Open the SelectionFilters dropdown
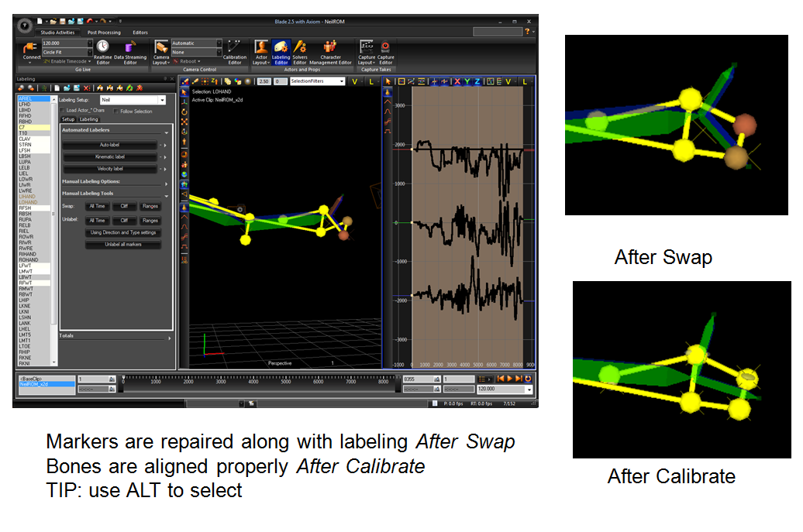Viewport: 803px width, 532px height. 342,81
